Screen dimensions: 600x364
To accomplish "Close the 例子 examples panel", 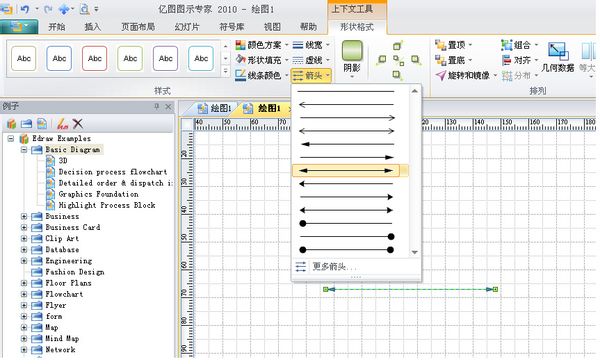I will tap(168, 106).
